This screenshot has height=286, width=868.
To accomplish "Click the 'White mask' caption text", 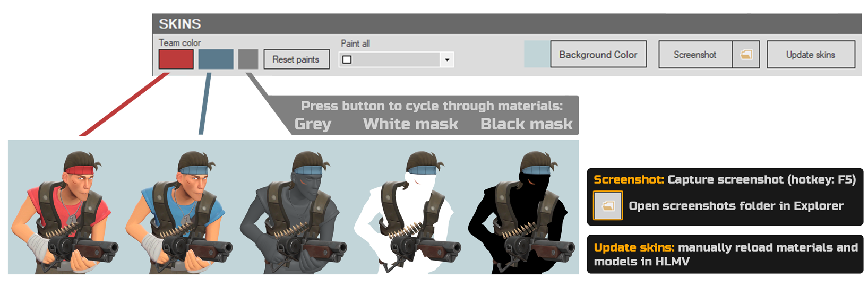I will pyautogui.click(x=410, y=124).
